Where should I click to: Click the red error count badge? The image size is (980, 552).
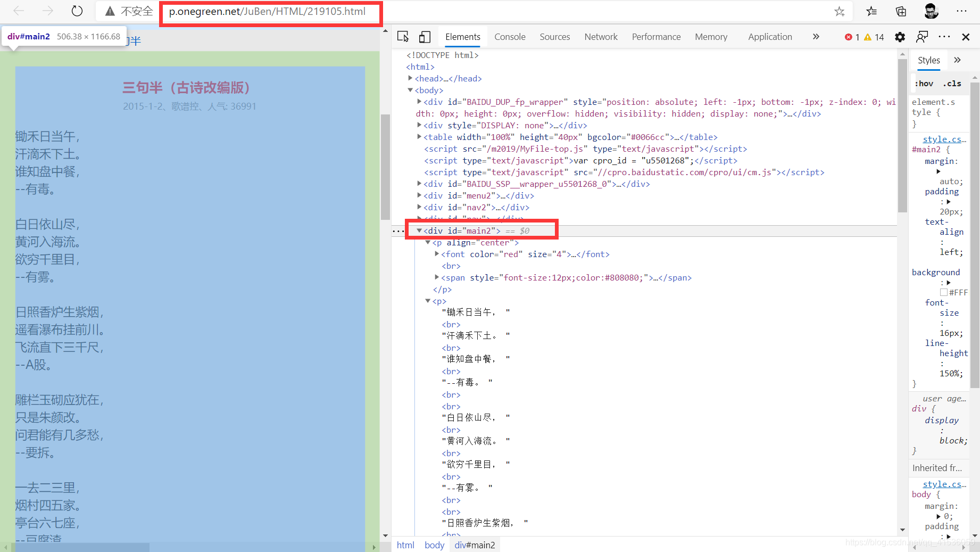pyautogui.click(x=852, y=37)
